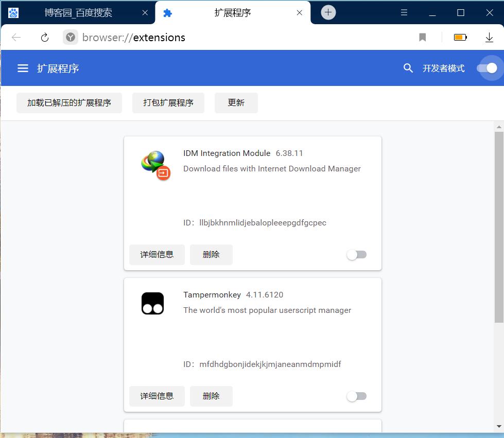This screenshot has width=504, height=438.
Task: Refresh the current page
Action: tap(44, 37)
